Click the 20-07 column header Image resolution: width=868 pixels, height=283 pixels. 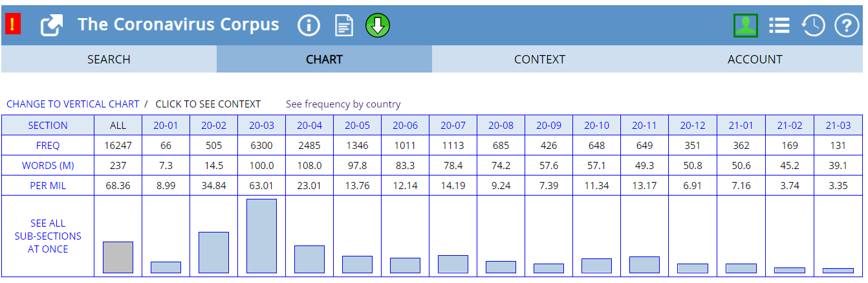click(x=453, y=125)
